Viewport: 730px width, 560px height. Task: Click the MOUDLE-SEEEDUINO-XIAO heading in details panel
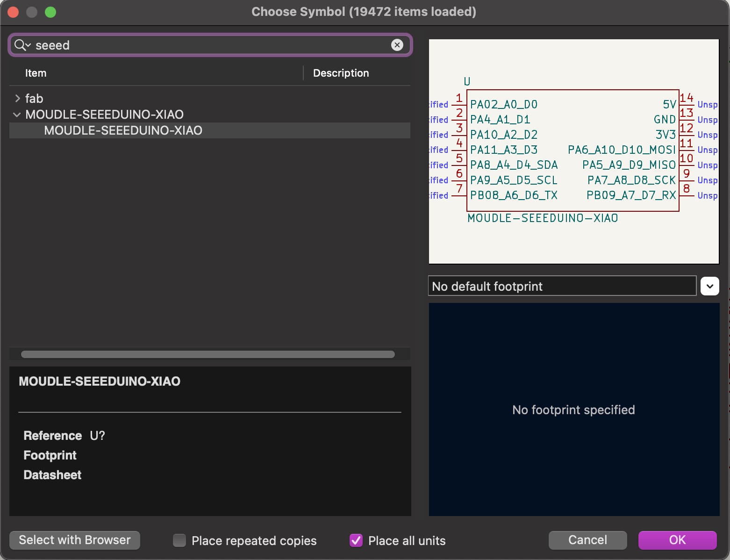point(100,381)
